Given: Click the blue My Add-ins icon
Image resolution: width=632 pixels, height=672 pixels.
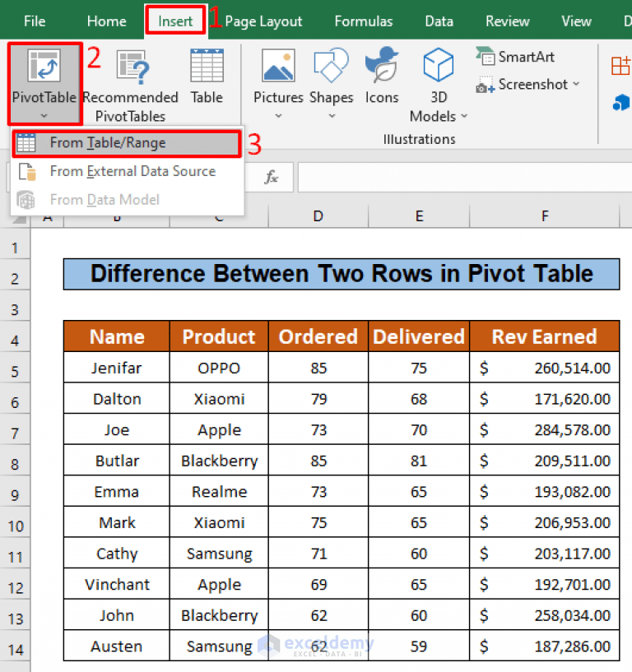Looking at the screenshot, I should coord(621,103).
